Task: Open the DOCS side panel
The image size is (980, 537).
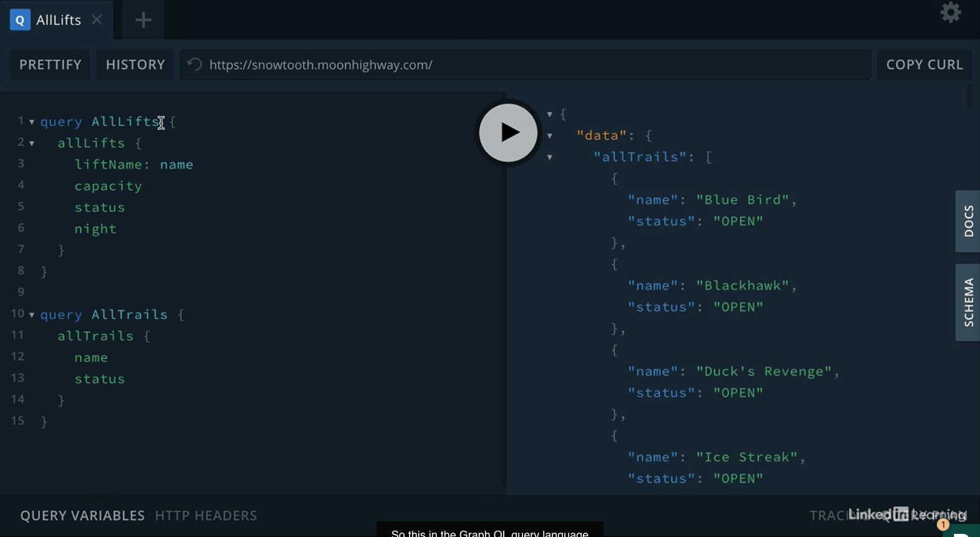Action: tap(968, 221)
